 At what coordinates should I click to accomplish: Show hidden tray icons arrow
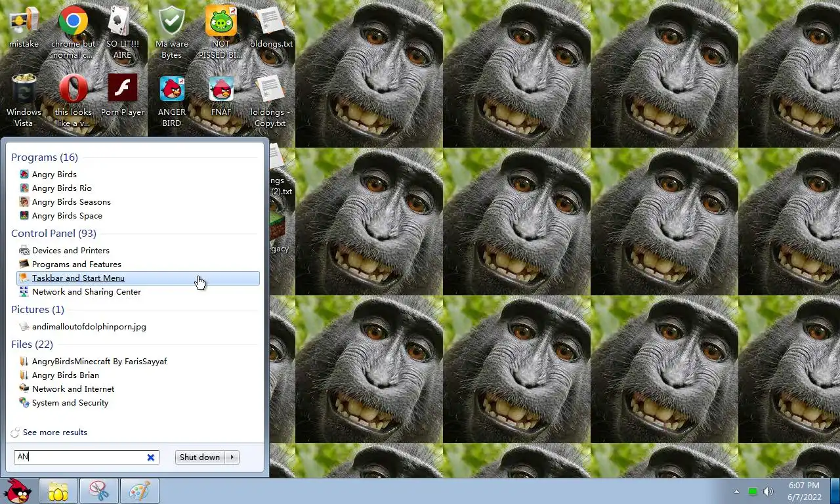pos(736,492)
